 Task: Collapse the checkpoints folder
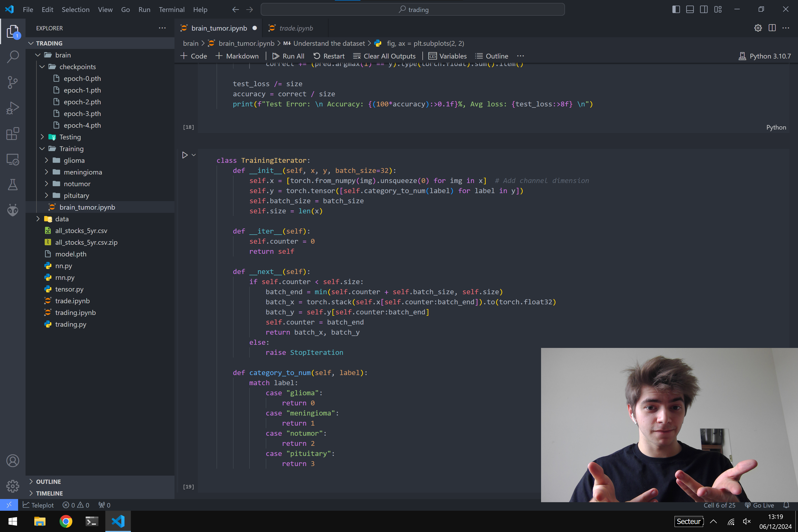pos(42,67)
